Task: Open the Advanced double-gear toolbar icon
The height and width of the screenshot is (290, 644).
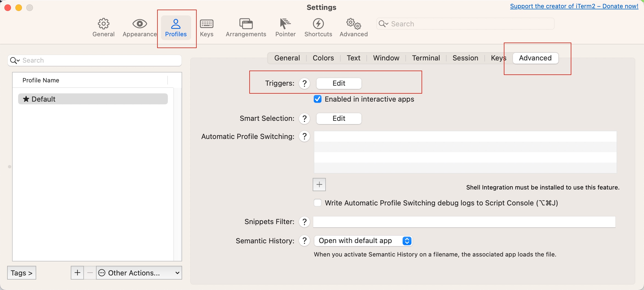Action: pos(354,24)
